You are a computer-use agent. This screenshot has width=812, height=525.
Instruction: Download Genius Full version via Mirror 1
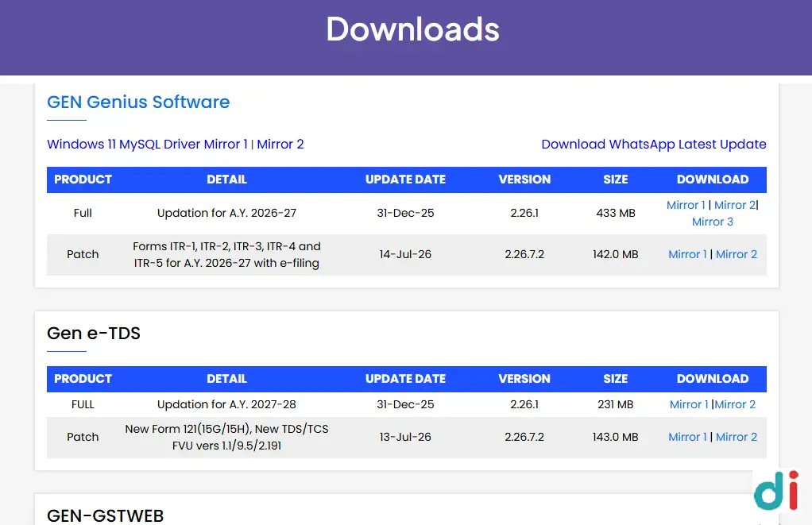(x=686, y=205)
